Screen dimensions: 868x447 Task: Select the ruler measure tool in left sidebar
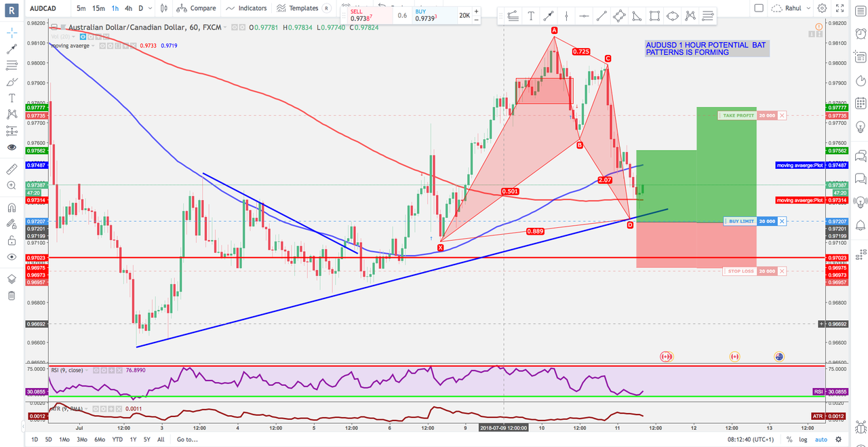coord(12,169)
